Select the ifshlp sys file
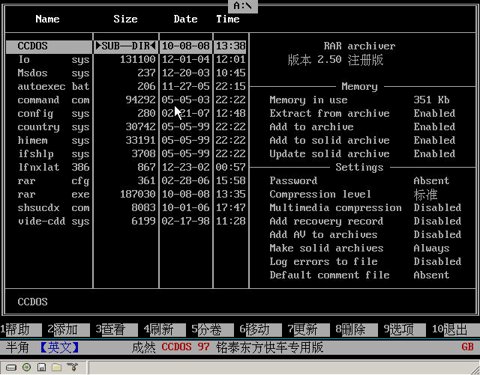The image size is (480, 375). (x=126, y=154)
